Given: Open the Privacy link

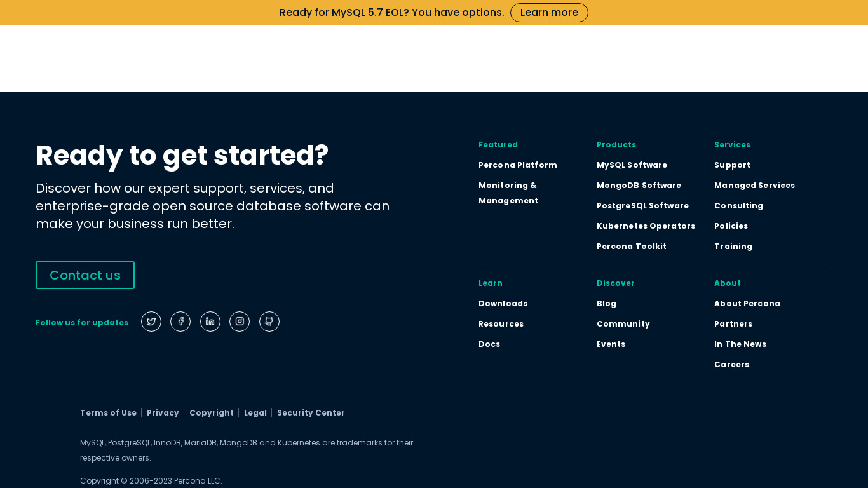Looking at the screenshot, I should (x=163, y=413).
